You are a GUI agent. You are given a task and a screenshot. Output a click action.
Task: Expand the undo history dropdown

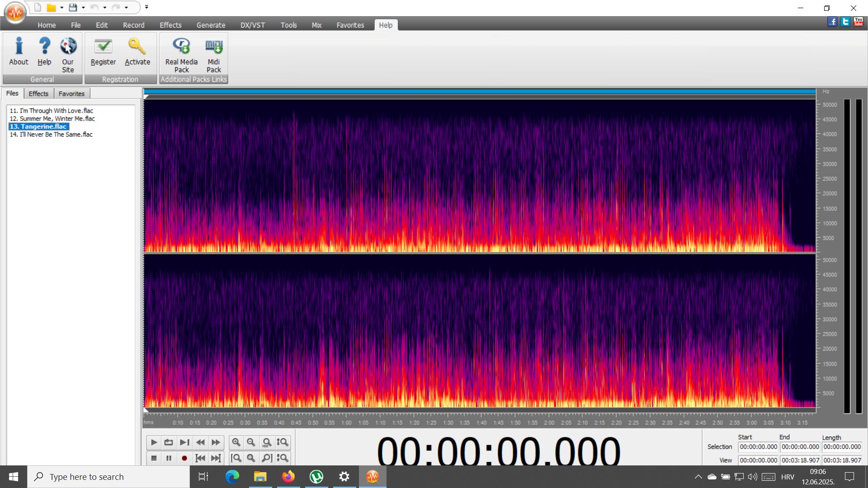coord(104,8)
